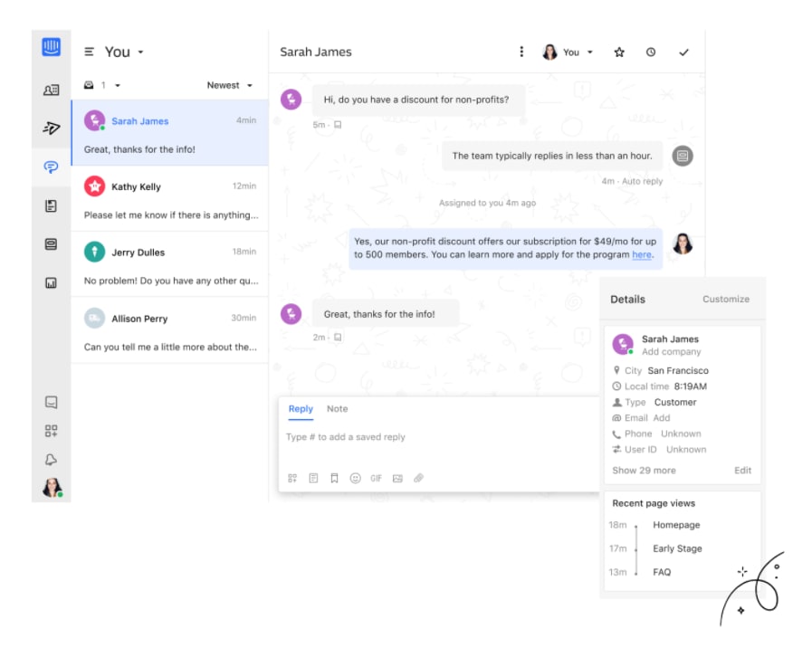This screenshot has width=812, height=648.
Task: Click the reply text input field
Action: (x=439, y=437)
